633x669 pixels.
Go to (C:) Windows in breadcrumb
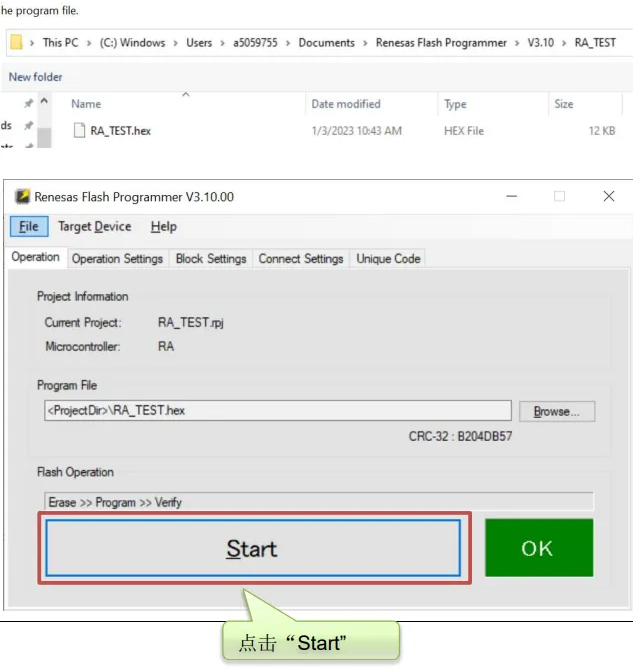(132, 43)
